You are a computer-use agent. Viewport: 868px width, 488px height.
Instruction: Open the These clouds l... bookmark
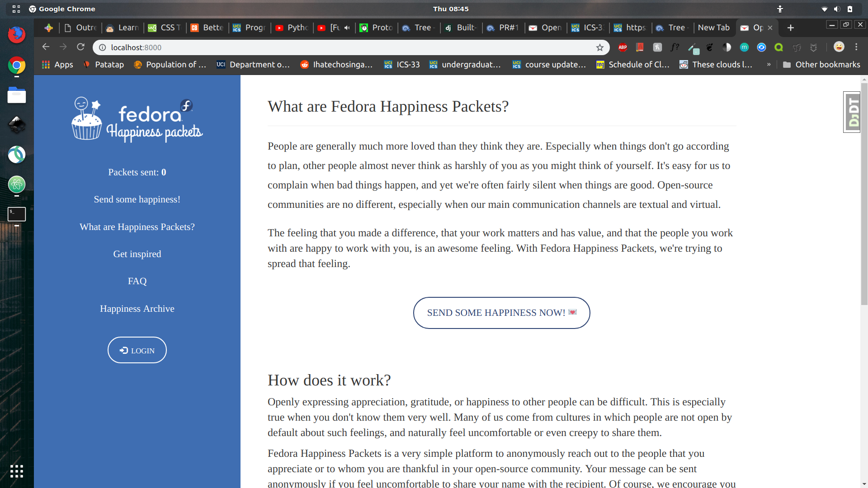point(716,65)
